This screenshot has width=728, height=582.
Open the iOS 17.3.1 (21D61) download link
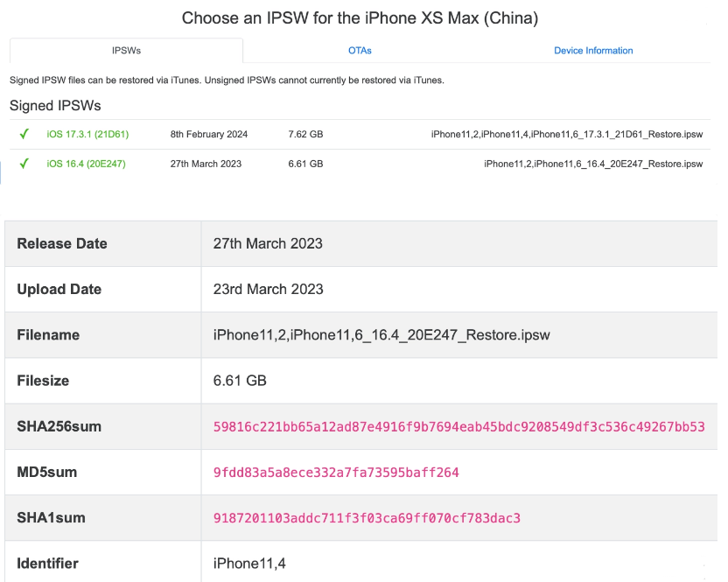(84, 134)
